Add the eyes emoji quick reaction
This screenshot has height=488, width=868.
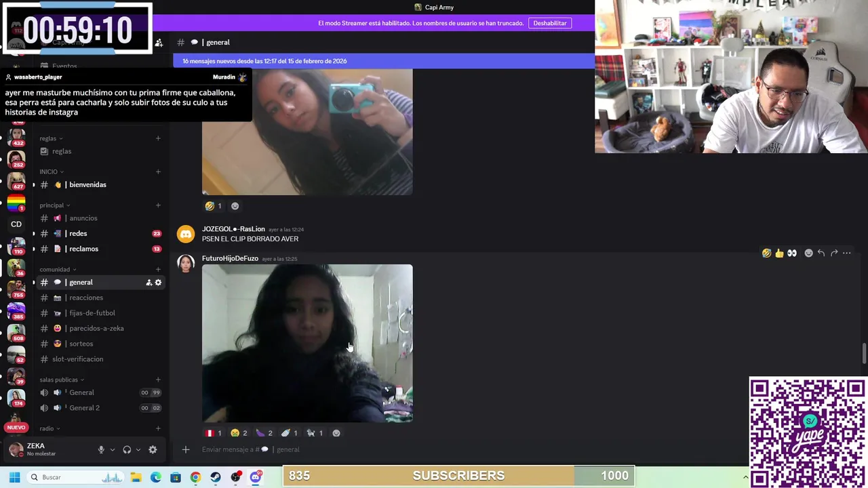click(792, 253)
